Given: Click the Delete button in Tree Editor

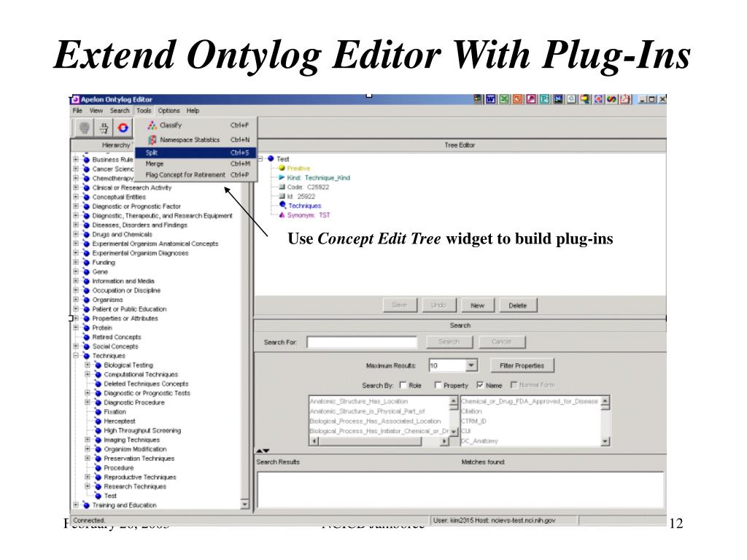Looking at the screenshot, I should tap(518, 306).
